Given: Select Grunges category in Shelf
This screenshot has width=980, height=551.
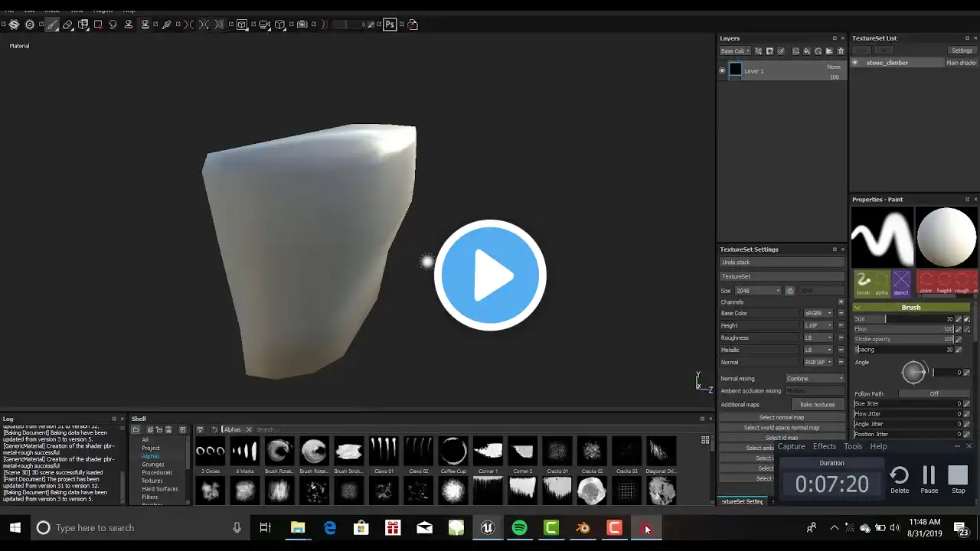Looking at the screenshot, I should (153, 465).
